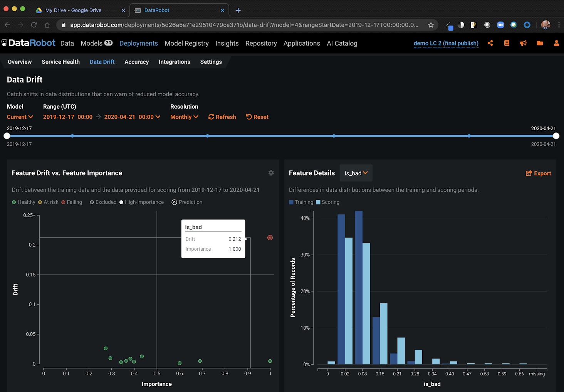Select the red failing is_bad scatter point
The image size is (564, 392).
tap(270, 238)
